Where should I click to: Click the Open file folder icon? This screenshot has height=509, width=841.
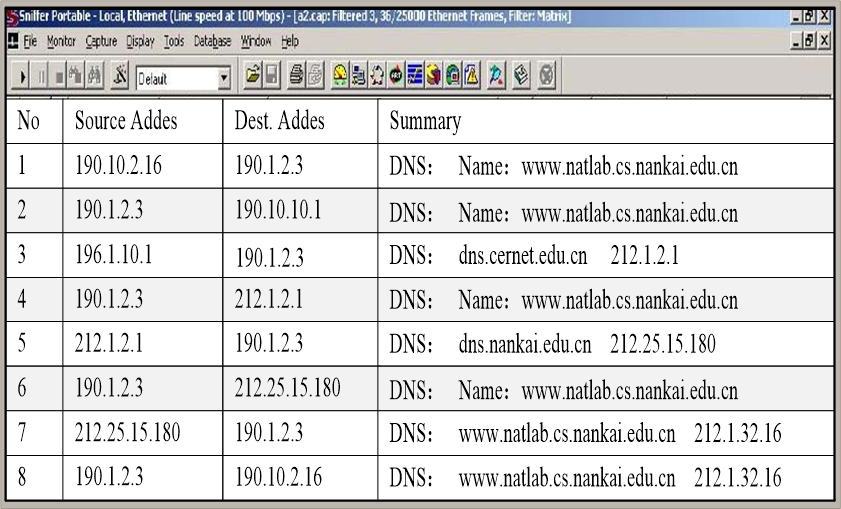tap(253, 75)
